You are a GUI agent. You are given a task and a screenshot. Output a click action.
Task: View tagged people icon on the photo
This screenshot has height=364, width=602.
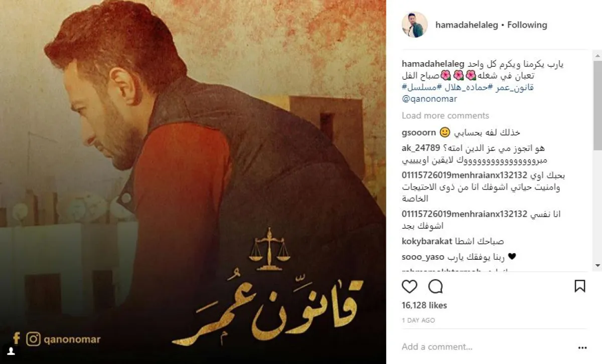pyautogui.click(x=11, y=352)
